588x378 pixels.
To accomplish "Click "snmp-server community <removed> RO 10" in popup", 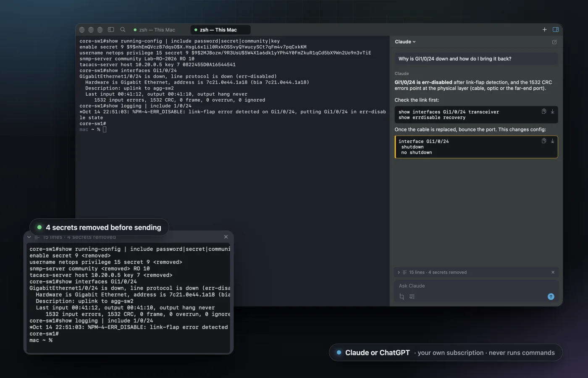I will tap(89, 269).
